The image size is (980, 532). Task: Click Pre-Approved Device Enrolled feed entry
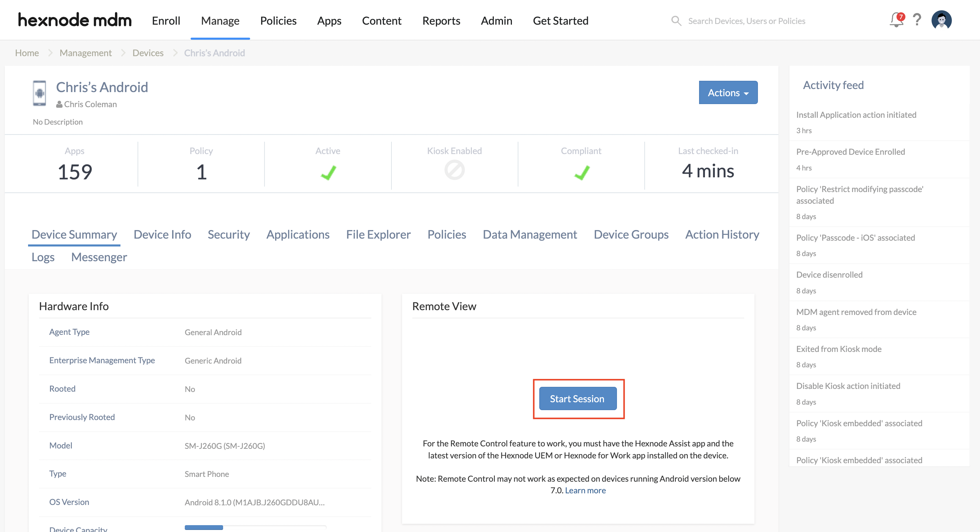pos(850,152)
